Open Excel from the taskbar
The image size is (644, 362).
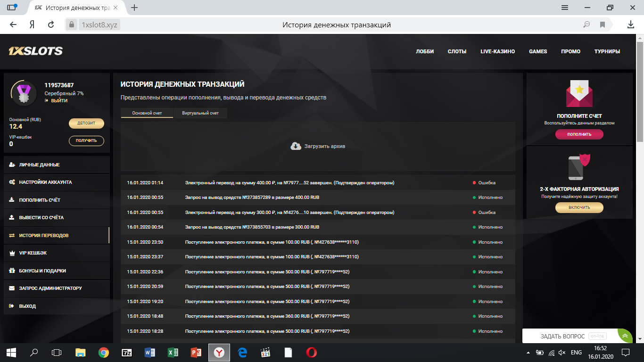pyautogui.click(x=173, y=352)
